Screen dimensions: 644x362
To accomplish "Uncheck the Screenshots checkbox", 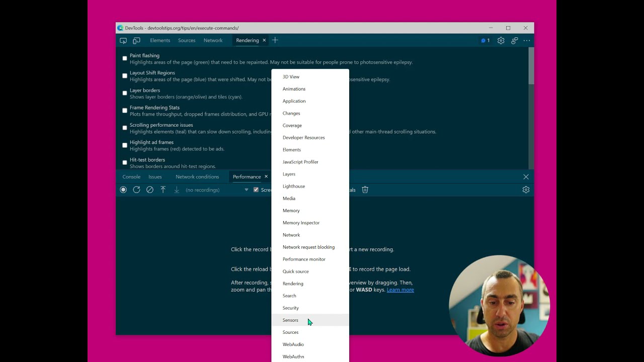I will (256, 190).
